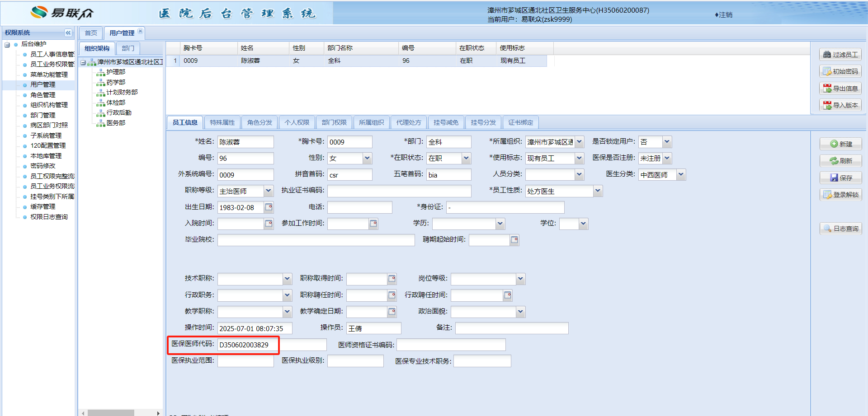Switch to the 部门 tab
Image resolution: width=868 pixels, height=416 pixels.
(128, 48)
